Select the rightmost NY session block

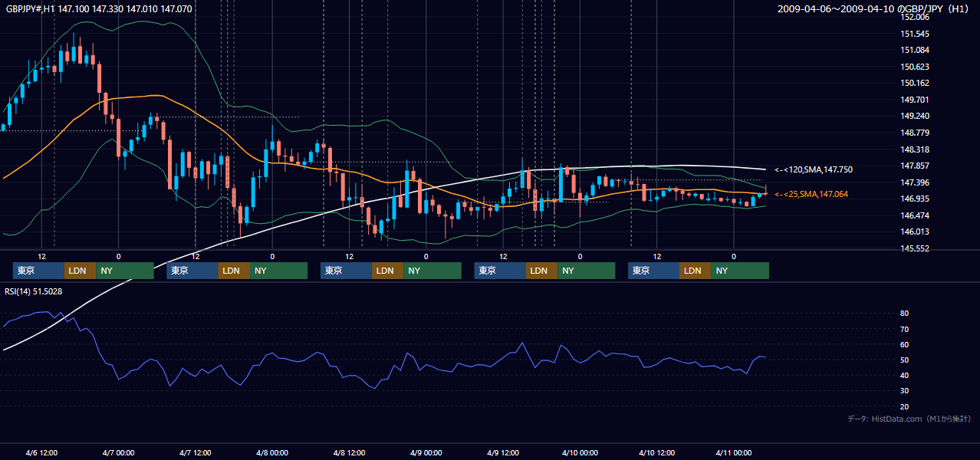coord(739,271)
